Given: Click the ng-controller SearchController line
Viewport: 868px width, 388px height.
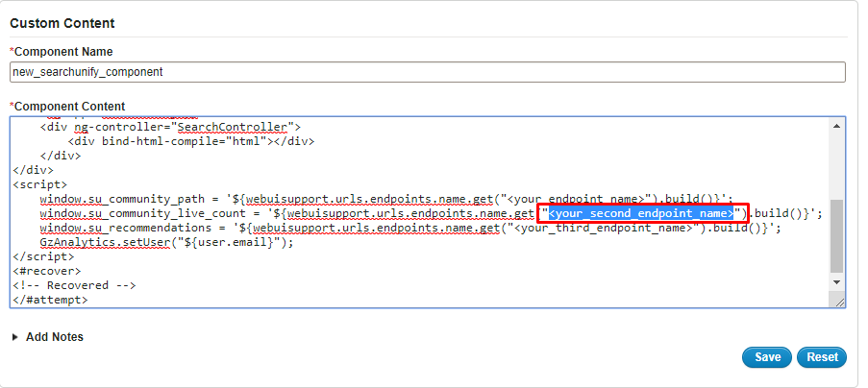Looking at the screenshot, I should (170, 127).
